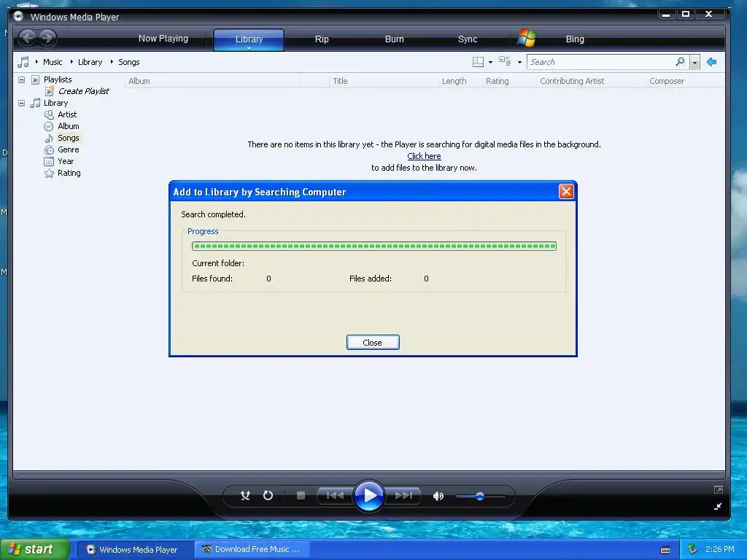Switch to compact mode icon
Image resolution: width=747 pixels, height=560 pixels.
pyautogui.click(x=718, y=506)
